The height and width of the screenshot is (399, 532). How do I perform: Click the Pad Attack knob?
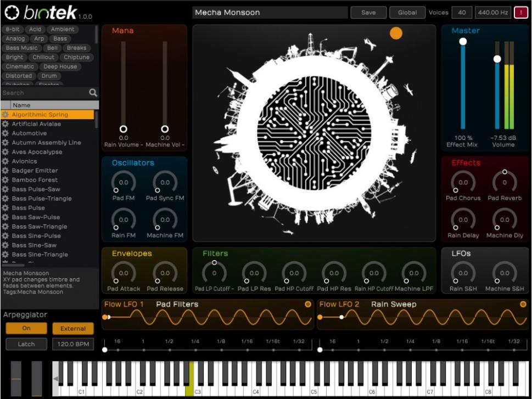124,273
